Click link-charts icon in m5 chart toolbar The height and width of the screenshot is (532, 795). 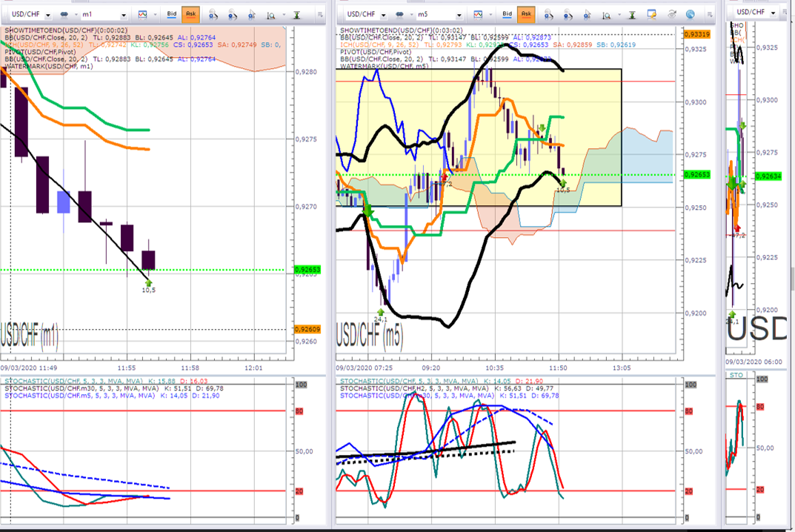400,15
